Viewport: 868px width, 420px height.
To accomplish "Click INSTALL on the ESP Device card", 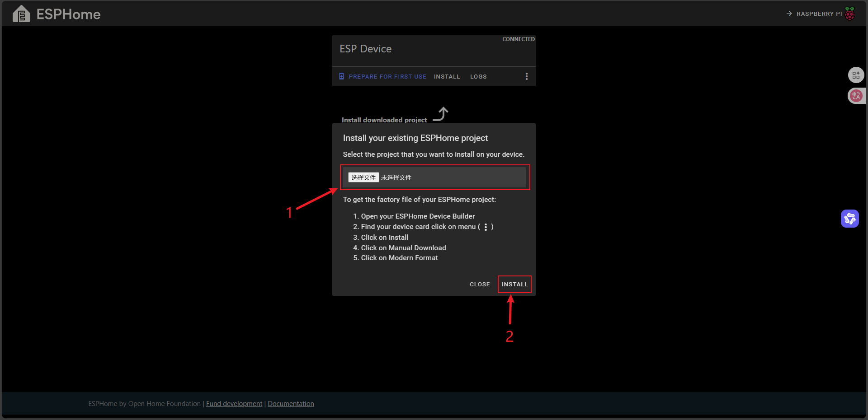I will (x=447, y=77).
